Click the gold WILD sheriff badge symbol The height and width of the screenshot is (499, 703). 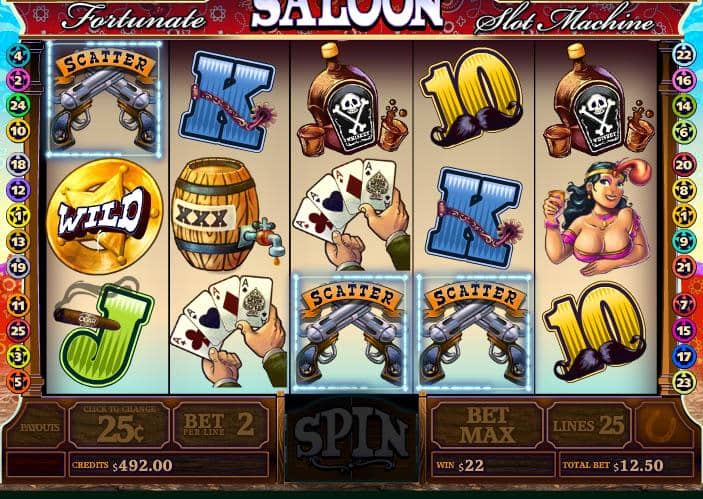(x=104, y=217)
